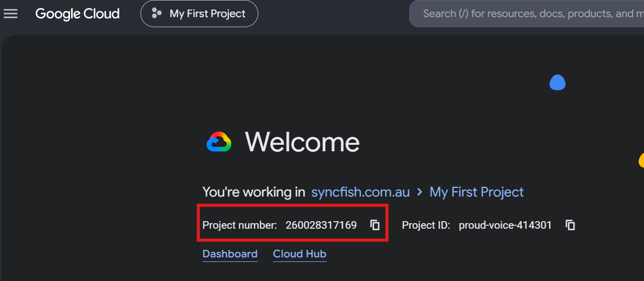Viewport: 644px width, 281px height.
Task: Click the "Project ID:" label
Action: pyautogui.click(x=426, y=225)
